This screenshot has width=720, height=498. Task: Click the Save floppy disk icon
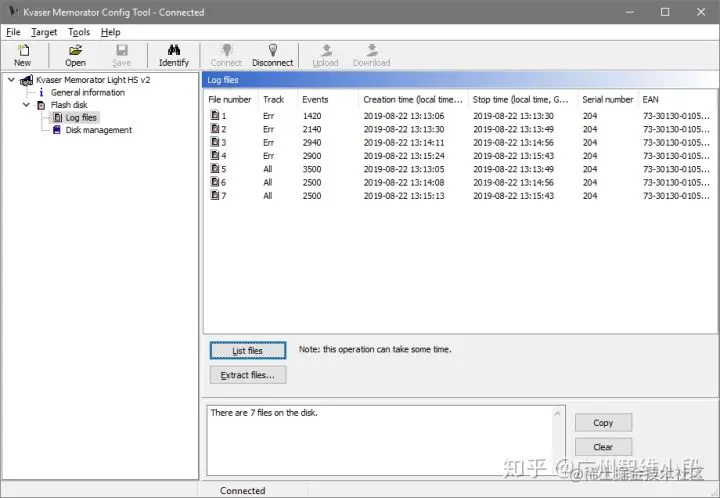pyautogui.click(x=122, y=50)
